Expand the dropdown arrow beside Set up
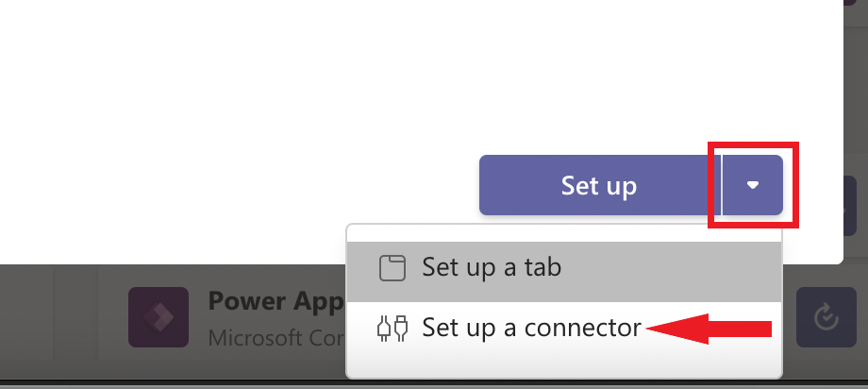Screen dimensions: 868x389 coord(753,185)
